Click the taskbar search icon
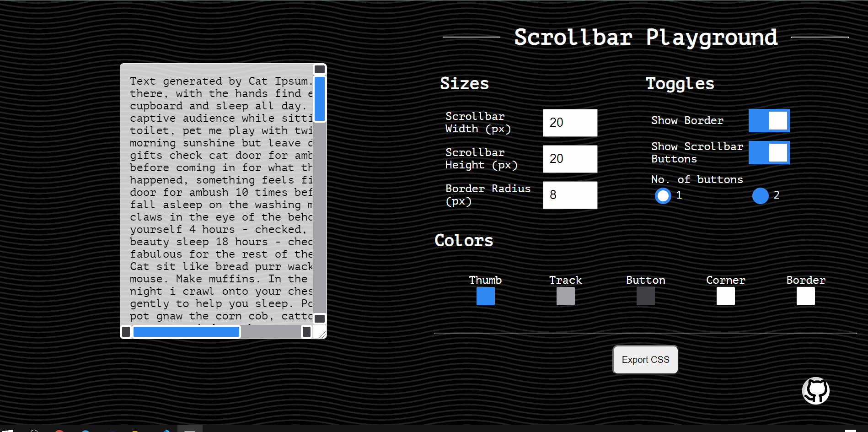The image size is (868, 432). click(34, 430)
